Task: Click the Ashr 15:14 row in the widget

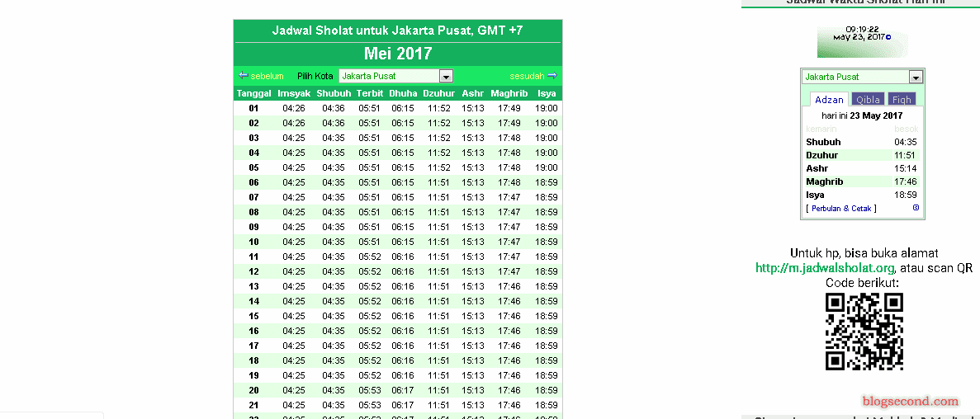Action: tap(862, 168)
